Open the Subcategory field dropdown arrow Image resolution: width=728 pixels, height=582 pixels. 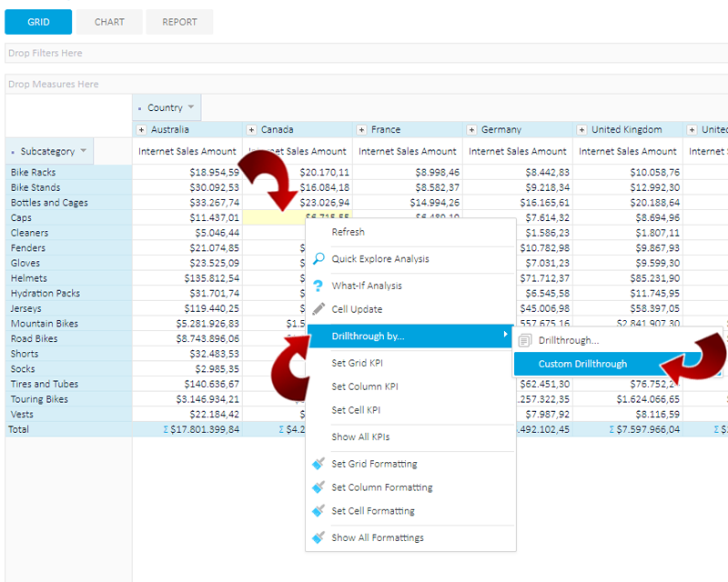coord(83,150)
